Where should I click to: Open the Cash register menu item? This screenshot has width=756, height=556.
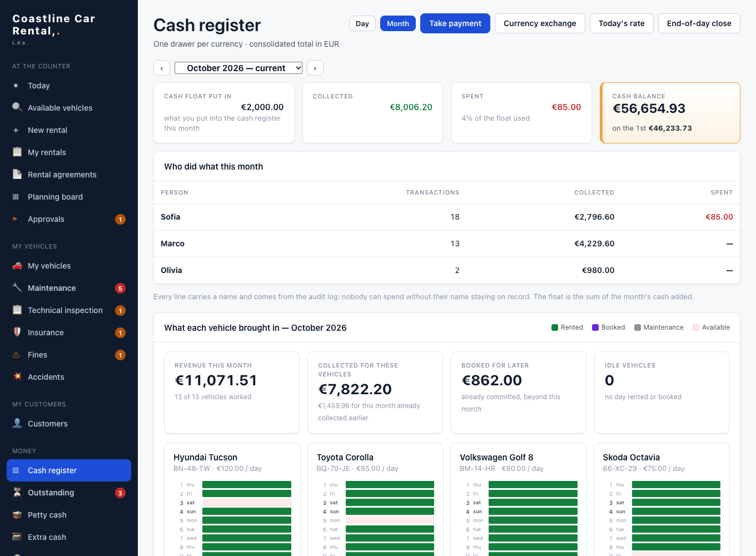click(69, 470)
